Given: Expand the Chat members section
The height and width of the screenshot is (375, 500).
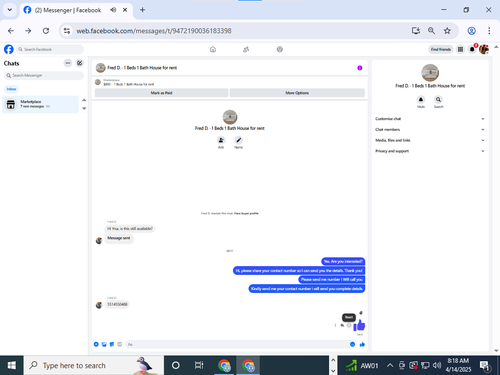Looking at the screenshot, I should pos(430,129).
